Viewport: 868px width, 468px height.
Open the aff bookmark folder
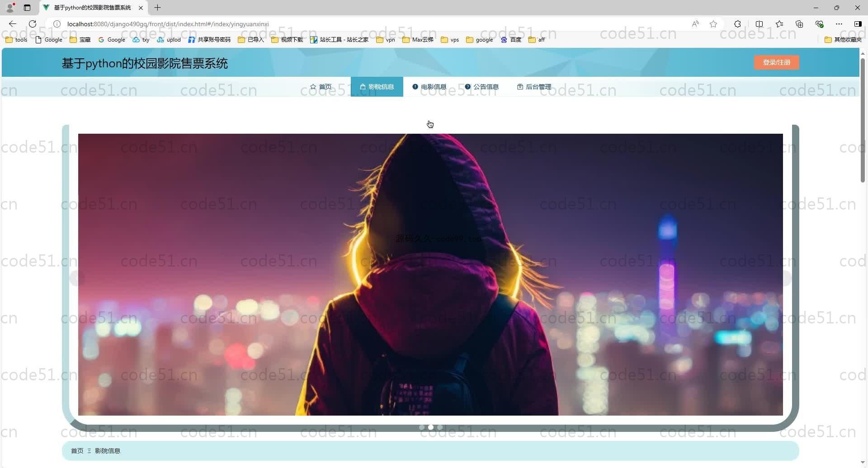pyautogui.click(x=537, y=40)
